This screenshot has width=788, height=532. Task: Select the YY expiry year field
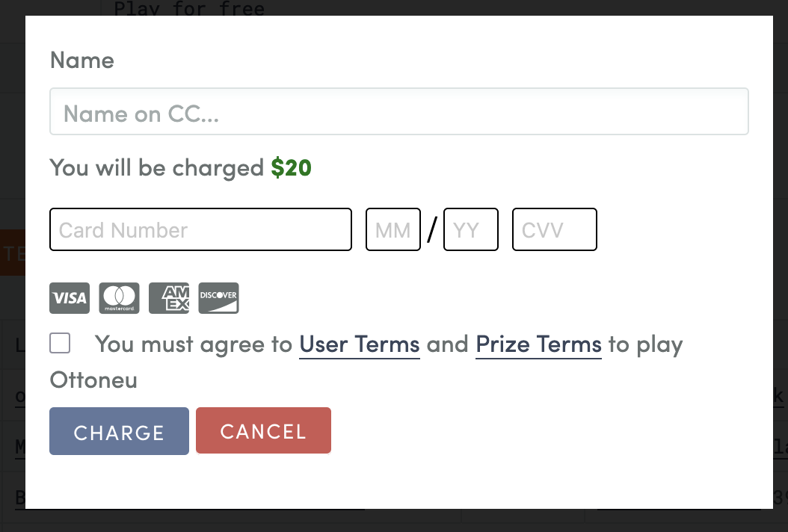471,229
